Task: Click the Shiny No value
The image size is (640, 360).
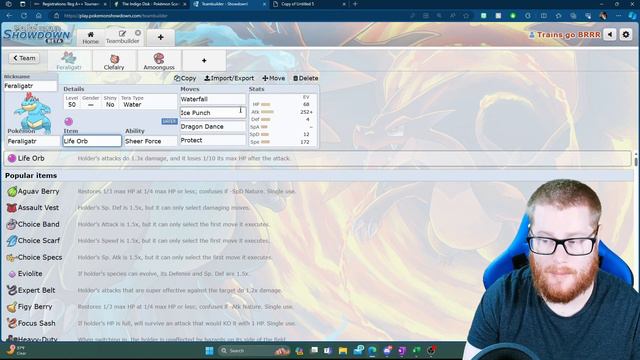Action: [110, 104]
